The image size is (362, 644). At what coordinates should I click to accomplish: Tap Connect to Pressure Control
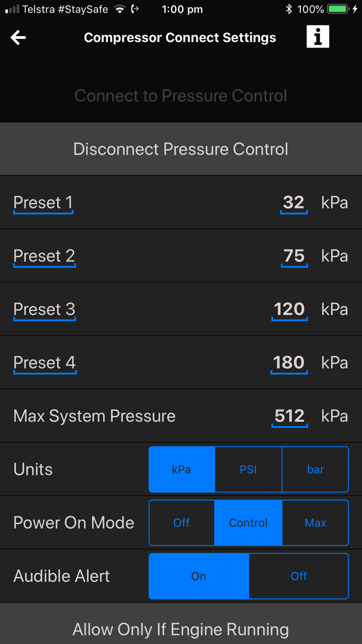[181, 96]
